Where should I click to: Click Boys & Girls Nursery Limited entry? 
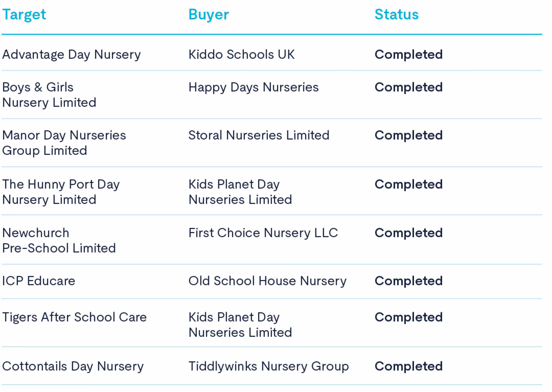[x=49, y=95]
